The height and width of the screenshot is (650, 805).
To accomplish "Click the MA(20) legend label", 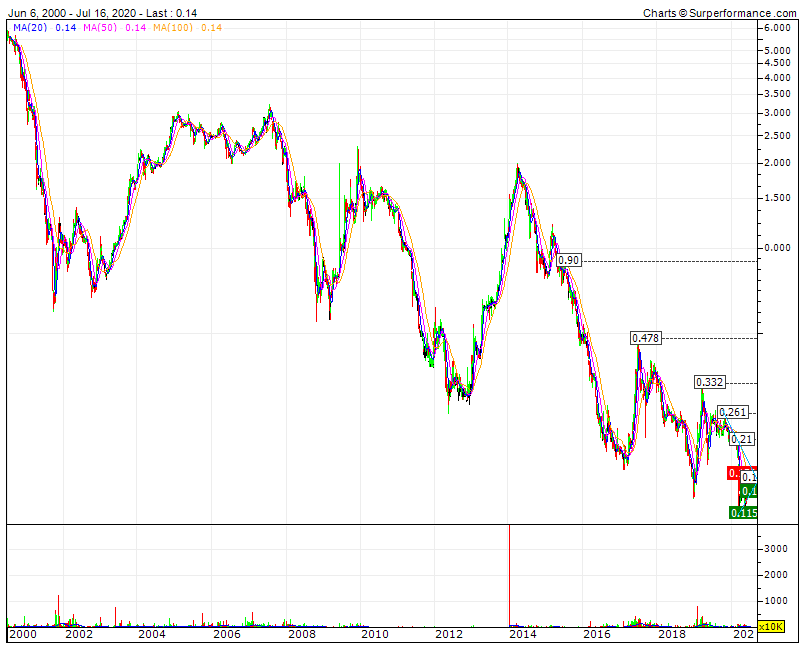I will 30,28.
